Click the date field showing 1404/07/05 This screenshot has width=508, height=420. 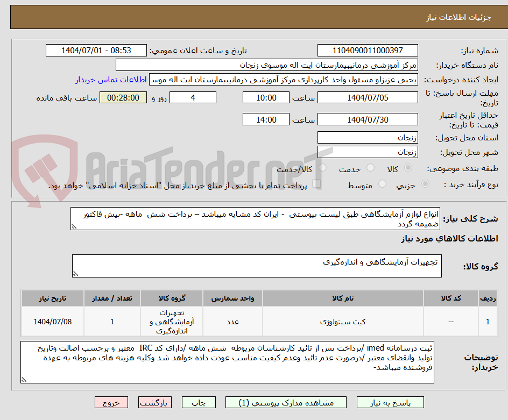tap(368, 97)
